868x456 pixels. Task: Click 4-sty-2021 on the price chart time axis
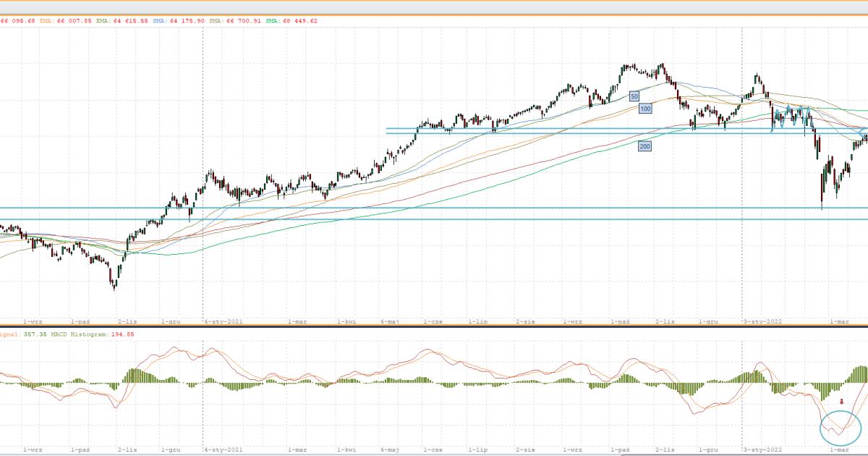coord(222,319)
